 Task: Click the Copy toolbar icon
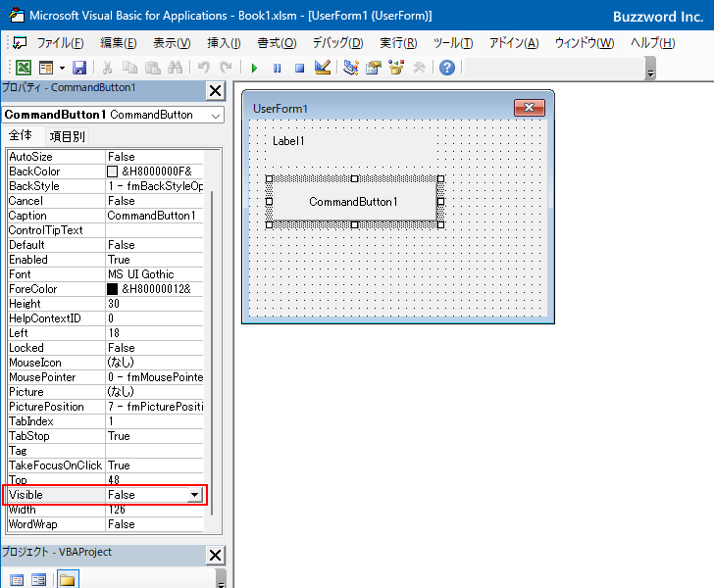[x=129, y=68]
